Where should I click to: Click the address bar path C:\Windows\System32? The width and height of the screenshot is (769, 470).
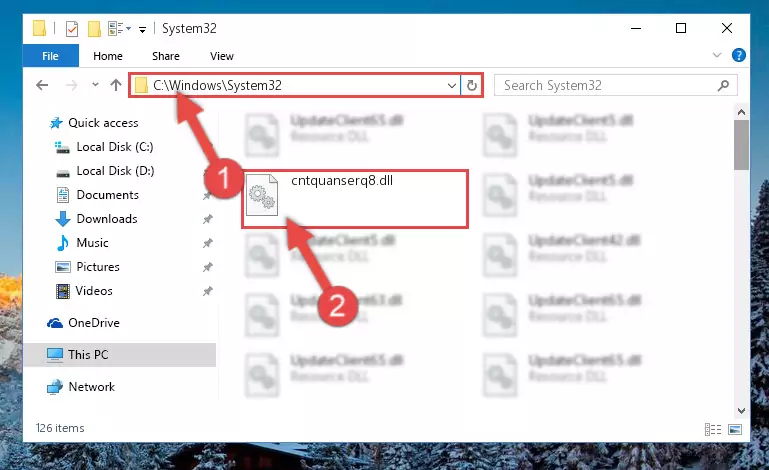point(217,85)
